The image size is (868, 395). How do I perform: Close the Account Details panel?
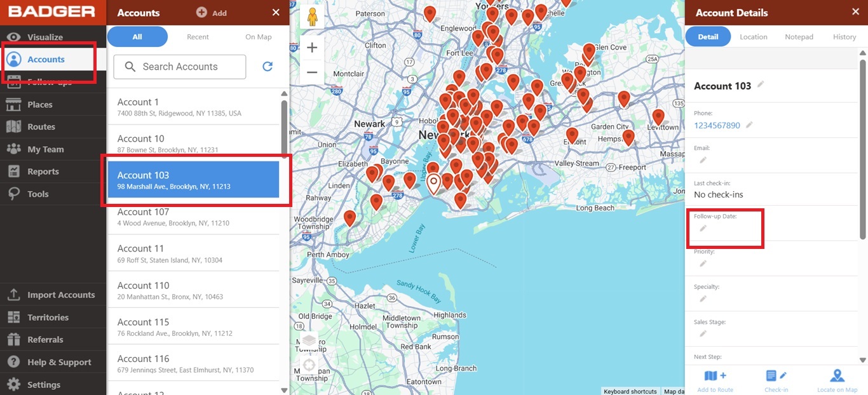pyautogui.click(x=854, y=12)
